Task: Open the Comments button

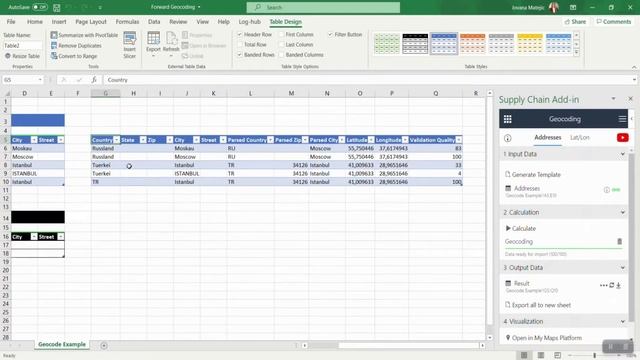Action: pyautogui.click(x=613, y=22)
